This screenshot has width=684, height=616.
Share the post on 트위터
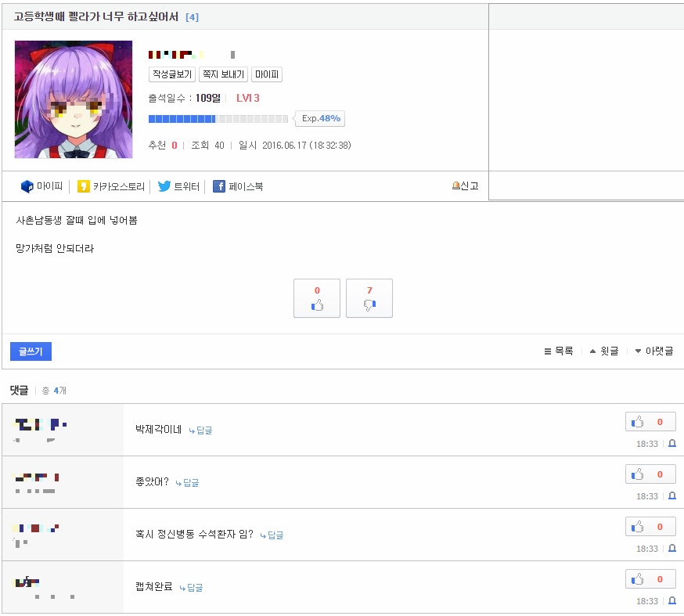coord(178,186)
